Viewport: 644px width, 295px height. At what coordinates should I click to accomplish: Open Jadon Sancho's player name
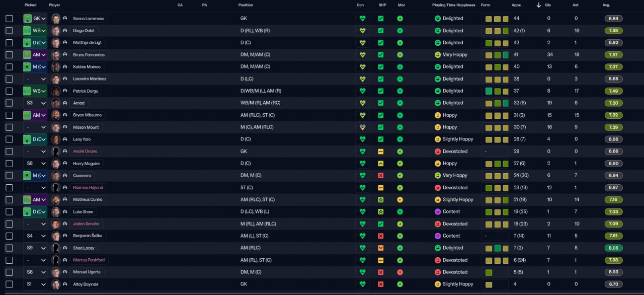(x=86, y=224)
